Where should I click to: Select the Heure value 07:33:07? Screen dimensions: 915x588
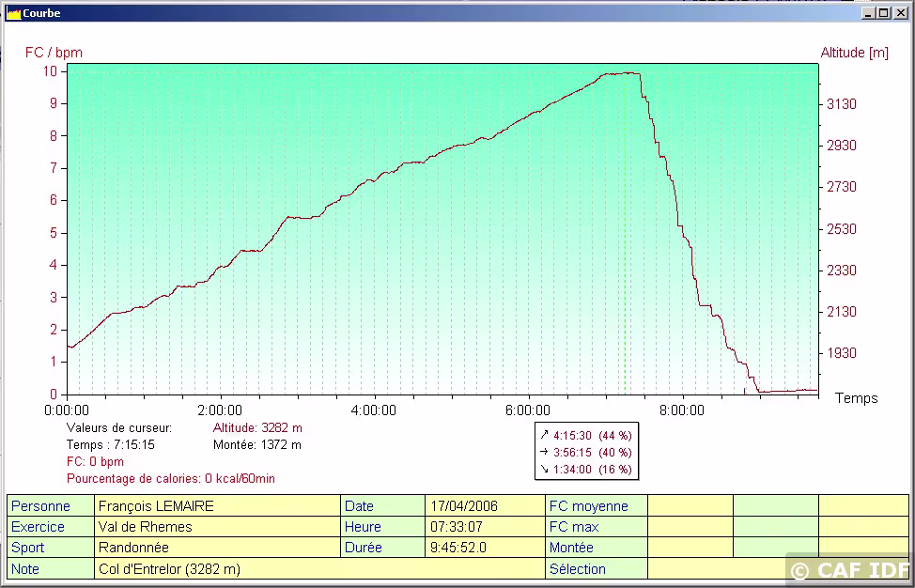484,527
